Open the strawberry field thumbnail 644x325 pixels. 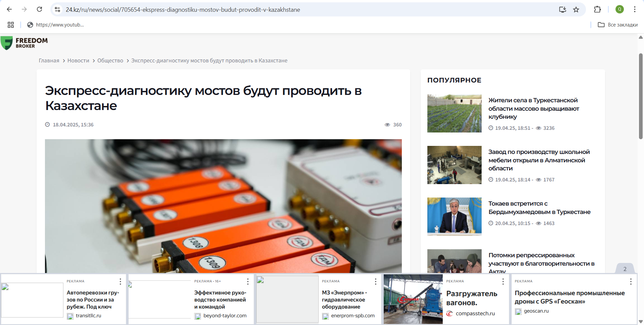(x=454, y=113)
